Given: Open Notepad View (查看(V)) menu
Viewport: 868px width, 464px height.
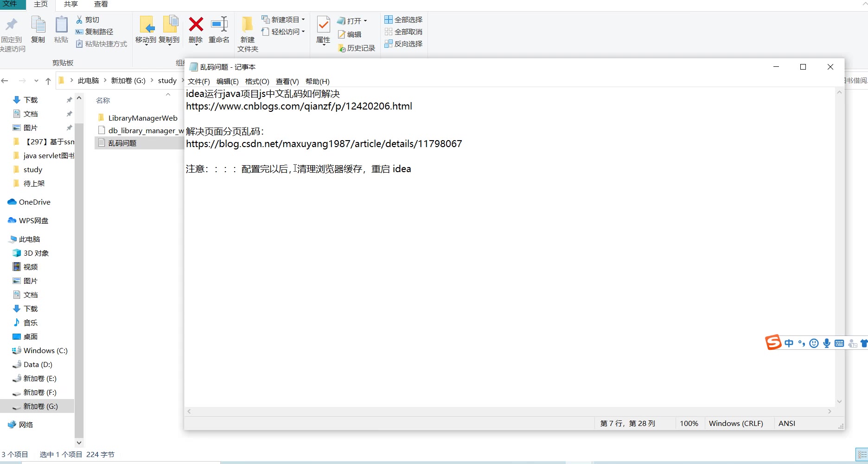Looking at the screenshot, I should [x=287, y=82].
